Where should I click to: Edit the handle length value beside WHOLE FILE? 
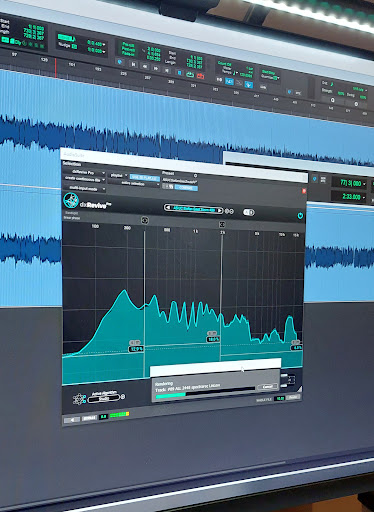click(280, 398)
